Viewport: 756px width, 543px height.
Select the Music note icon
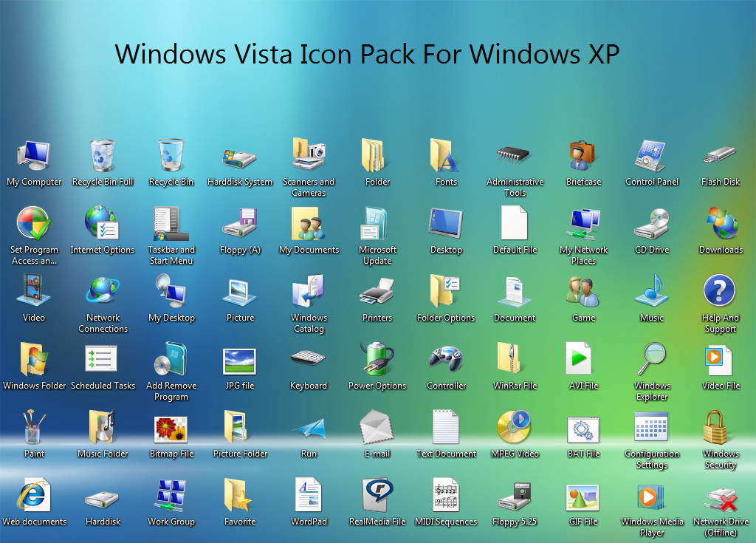pos(651,290)
